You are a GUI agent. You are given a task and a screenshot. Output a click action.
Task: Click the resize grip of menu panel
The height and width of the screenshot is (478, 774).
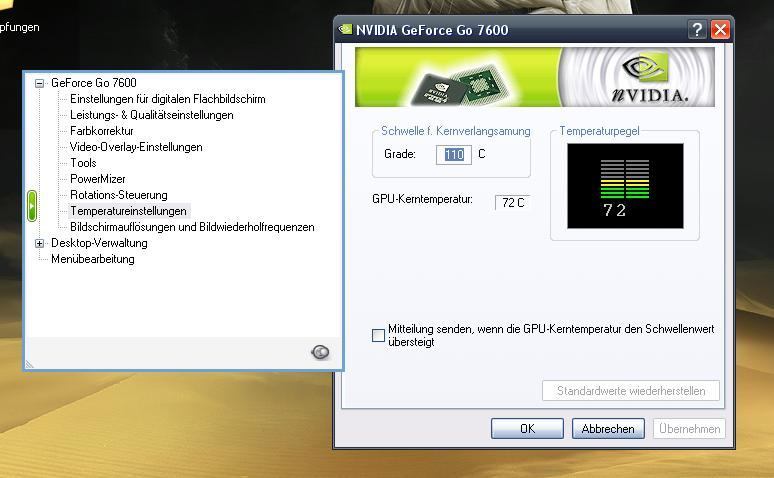click(x=29, y=364)
